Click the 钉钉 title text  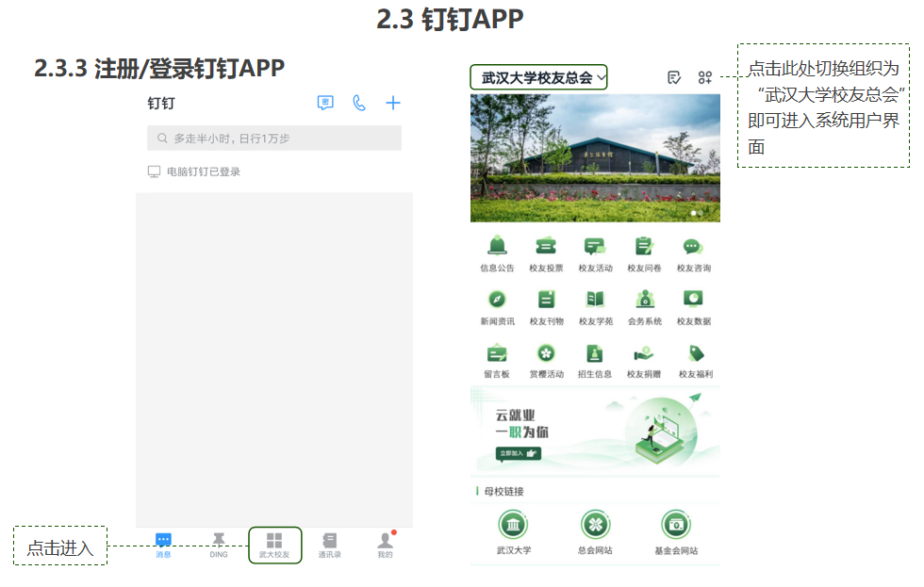161,103
